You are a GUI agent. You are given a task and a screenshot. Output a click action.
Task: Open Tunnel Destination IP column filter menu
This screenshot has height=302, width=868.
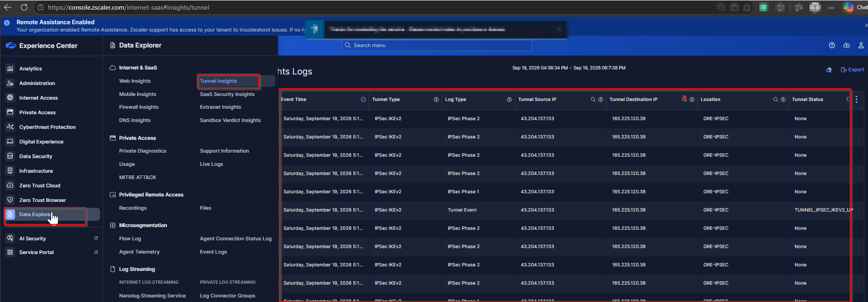(692, 100)
